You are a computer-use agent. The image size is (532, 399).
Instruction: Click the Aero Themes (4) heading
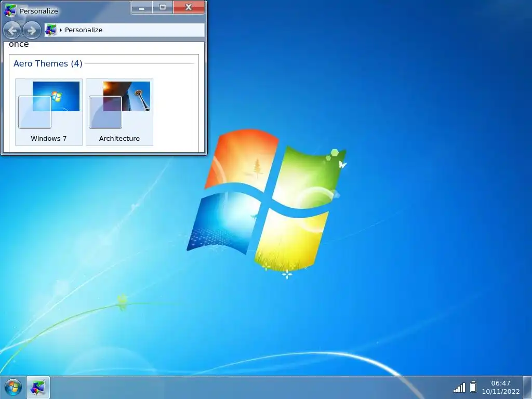48,63
